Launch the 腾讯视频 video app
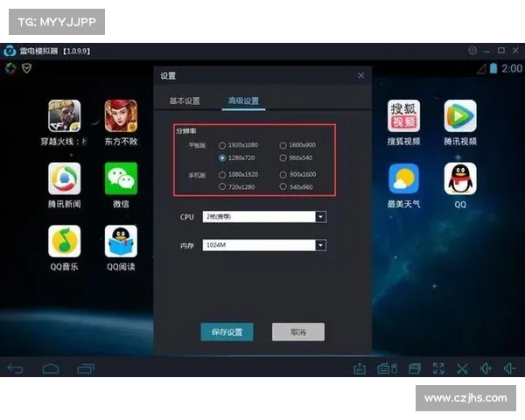The width and height of the screenshot is (525, 420). coord(459,115)
